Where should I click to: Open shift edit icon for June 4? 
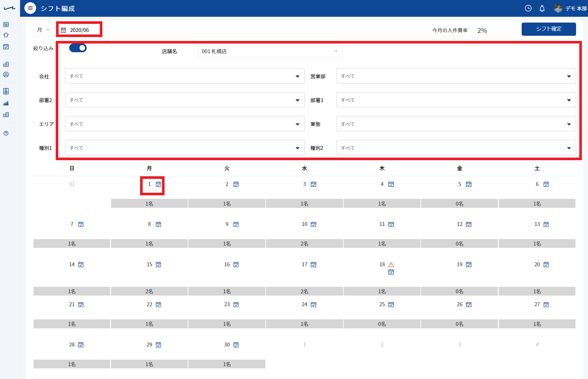[x=391, y=184]
